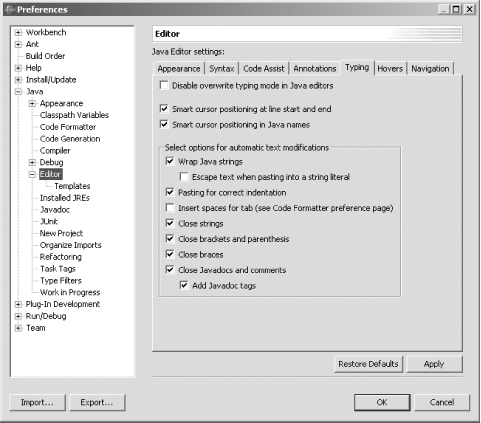This screenshot has width=481, height=423.
Task: Expand the Ant tree node
Action: coord(18,44)
